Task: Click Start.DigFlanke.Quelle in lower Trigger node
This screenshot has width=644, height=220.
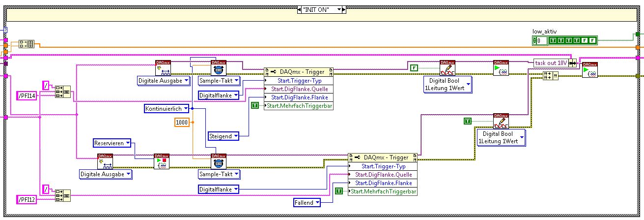Action: (383, 174)
